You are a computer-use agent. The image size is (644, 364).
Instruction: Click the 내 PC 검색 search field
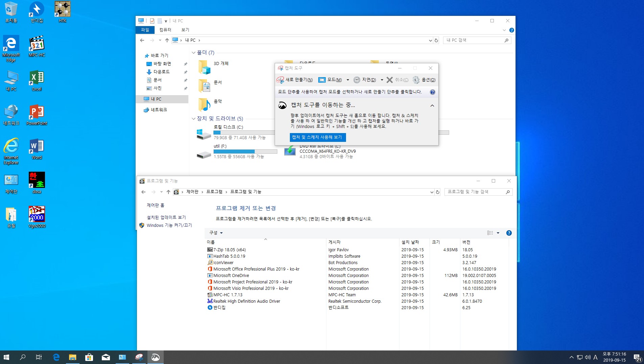[477, 40]
